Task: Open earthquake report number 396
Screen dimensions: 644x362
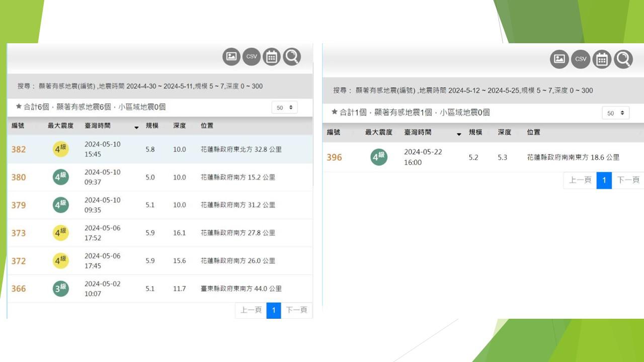Action: click(334, 157)
